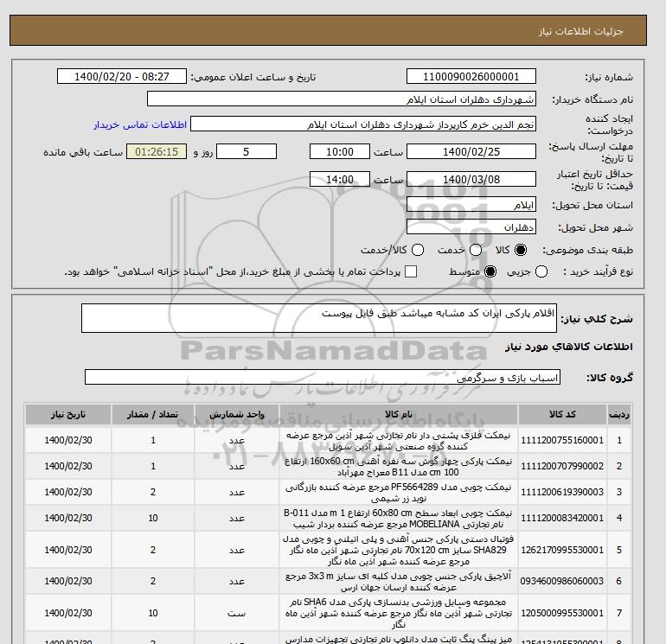Click the remaining days field showing 5
This screenshot has height=644, width=666.
coord(247,151)
